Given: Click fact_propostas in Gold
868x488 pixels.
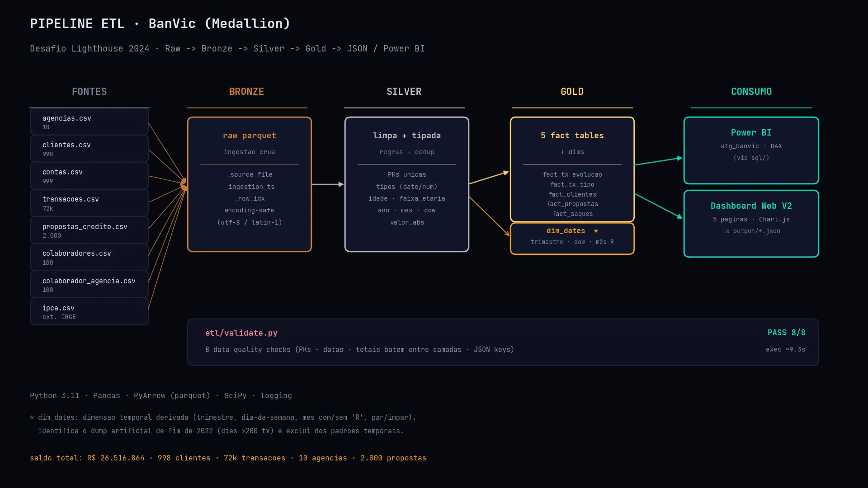Looking at the screenshot, I should point(572,204).
